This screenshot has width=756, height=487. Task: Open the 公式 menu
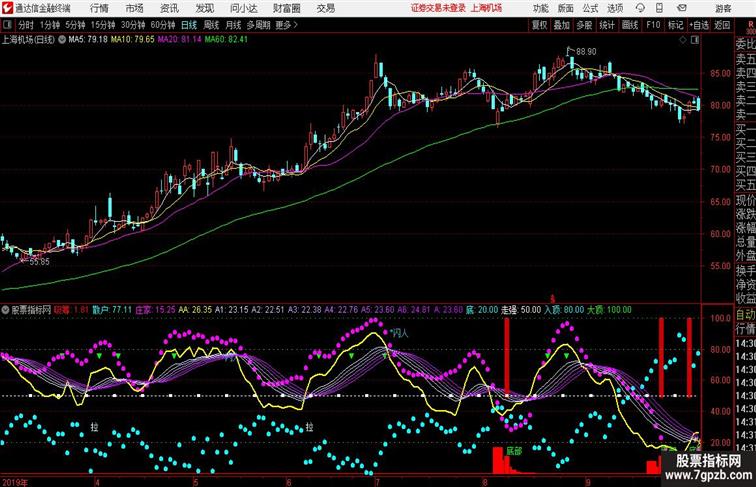tap(590, 8)
